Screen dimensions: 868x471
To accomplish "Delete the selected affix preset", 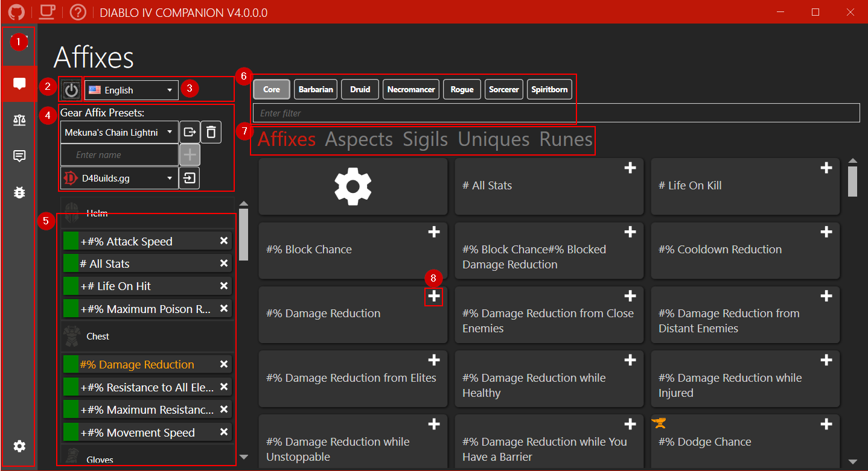I will (x=211, y=132).
